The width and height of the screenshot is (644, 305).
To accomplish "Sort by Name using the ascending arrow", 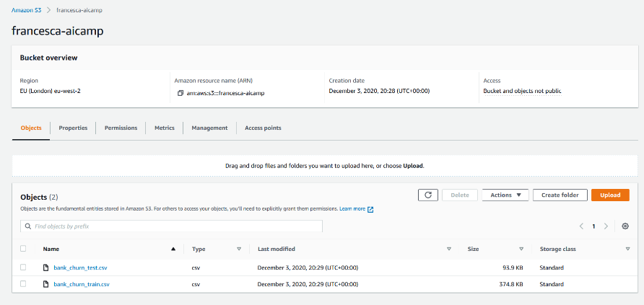I will click(x=173, y=249).
